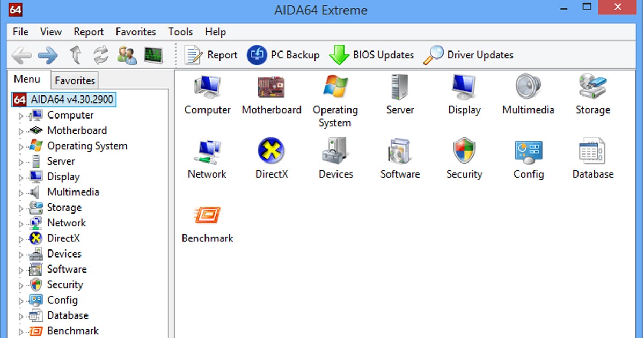Expand the Display tree node
Image resolution: width=644 pixels, height=338 pixels.
[21, 177]
